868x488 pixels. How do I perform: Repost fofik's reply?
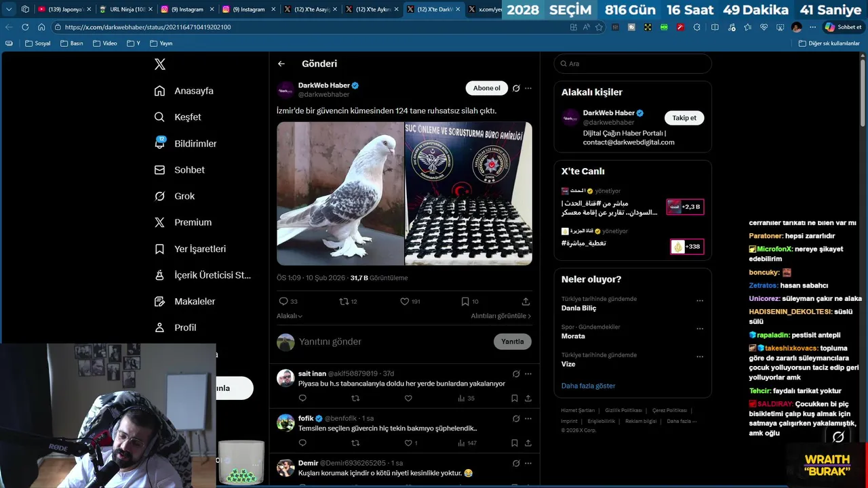pos(355,443)
